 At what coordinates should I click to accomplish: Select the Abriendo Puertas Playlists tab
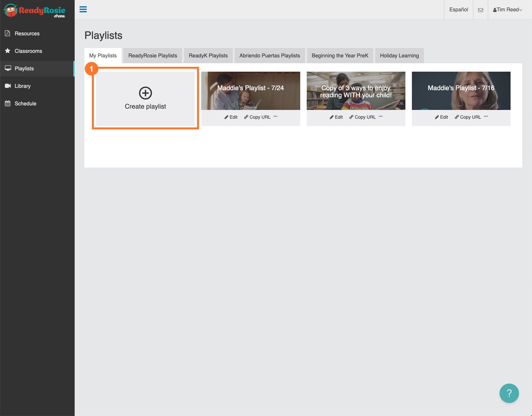click(269, 55)
